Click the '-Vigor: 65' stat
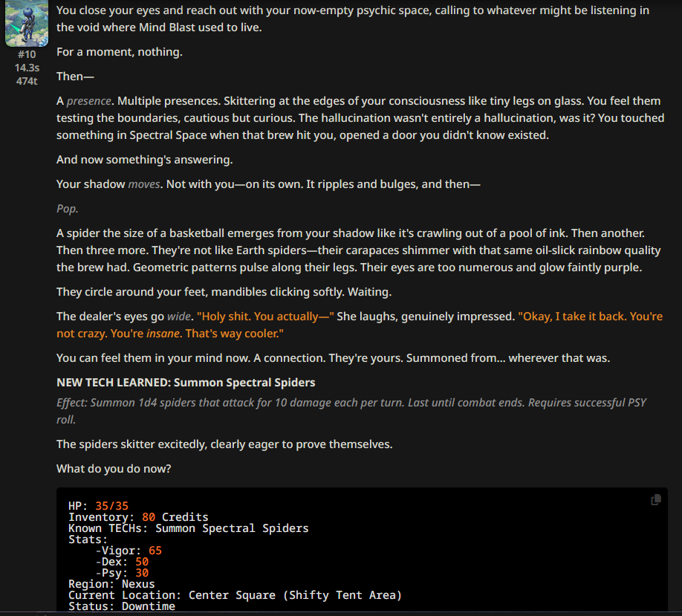The image size is (682, 616). 129,551
